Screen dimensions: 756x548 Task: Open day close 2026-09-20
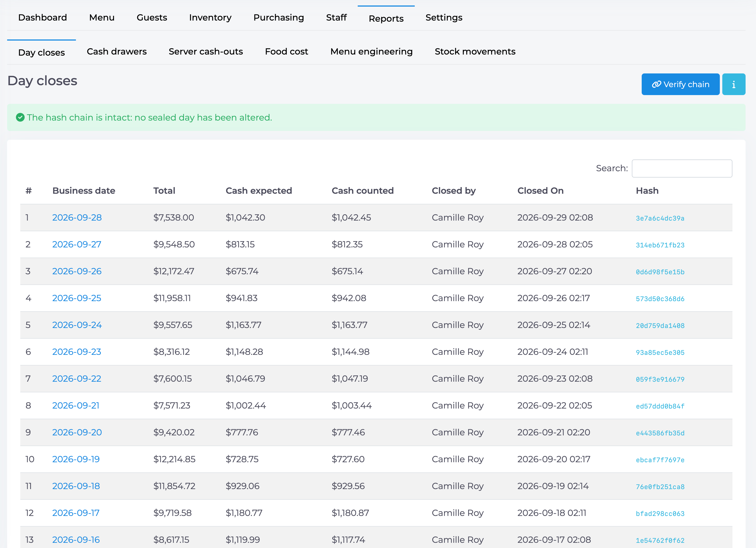(77, 432)
